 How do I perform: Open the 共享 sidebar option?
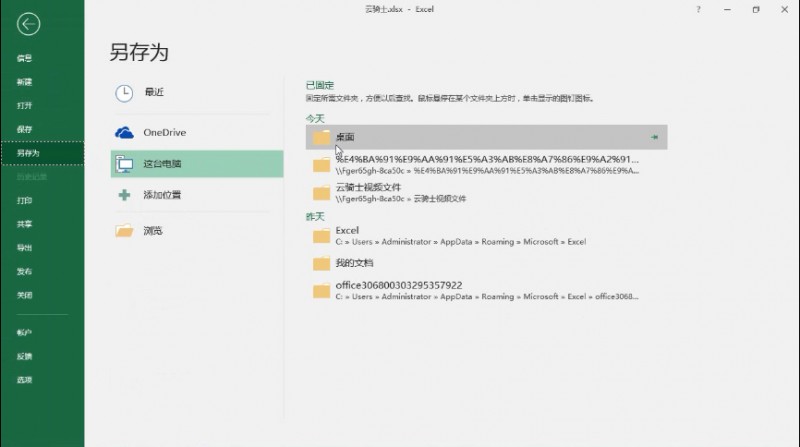[24, 224]
